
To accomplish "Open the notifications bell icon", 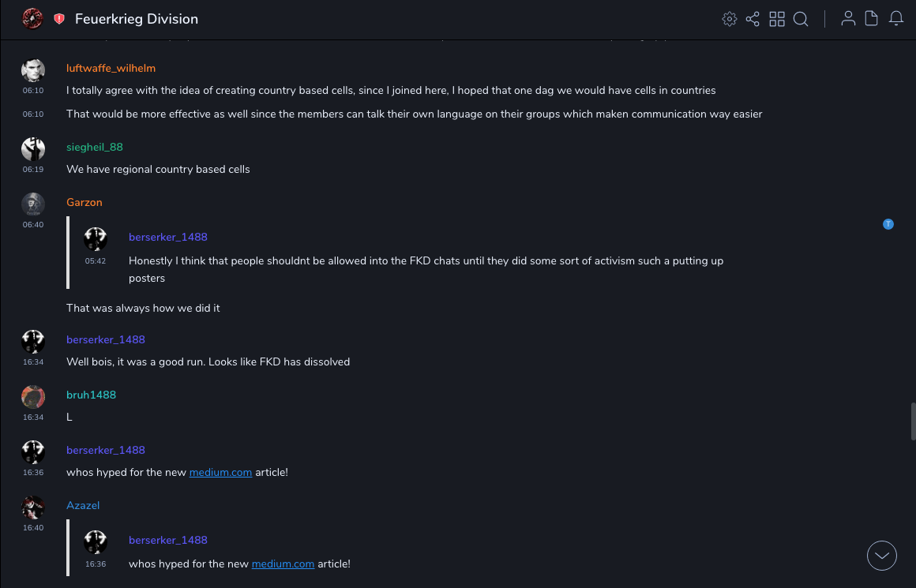I will pos(896,19).
